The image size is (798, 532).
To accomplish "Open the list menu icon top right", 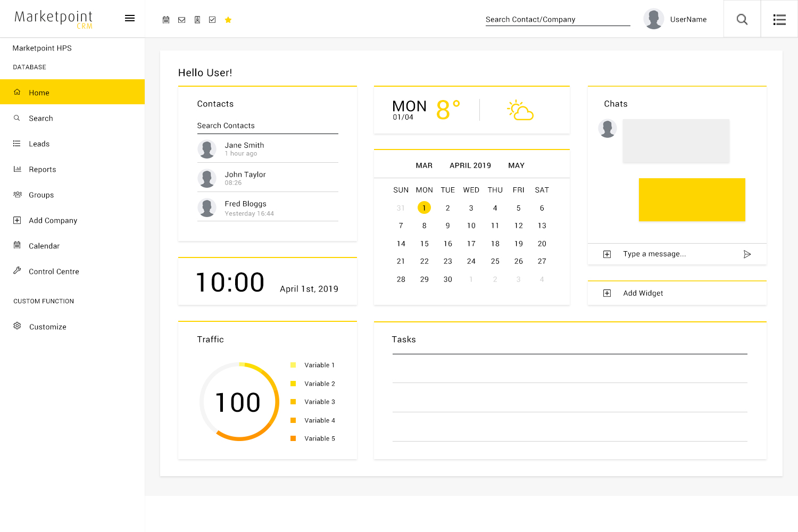I will click(x=779, y=19).
